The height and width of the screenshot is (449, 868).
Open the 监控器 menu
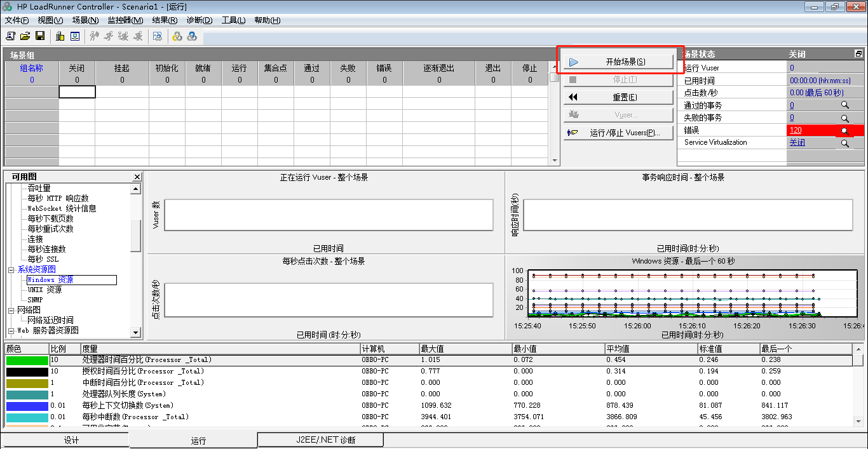[125, 20]
